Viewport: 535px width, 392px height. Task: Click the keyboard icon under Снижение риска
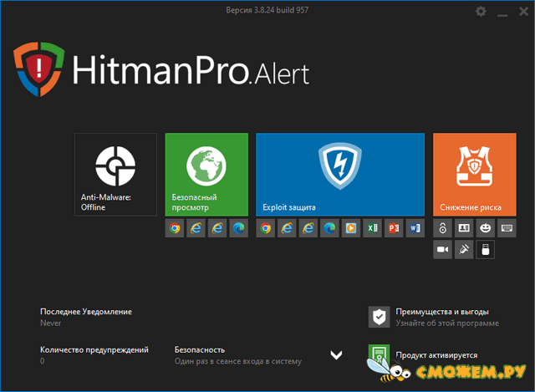click(x=507, y=228)
